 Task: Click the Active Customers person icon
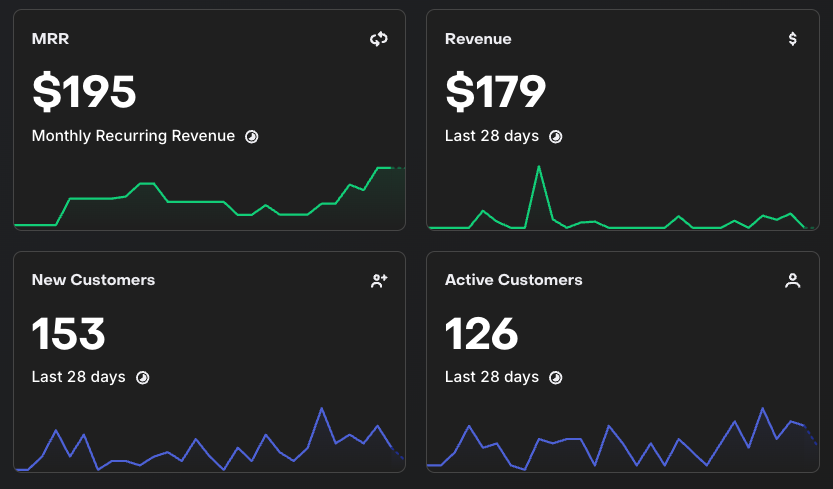pyautogui.click(x=793, y=281)
